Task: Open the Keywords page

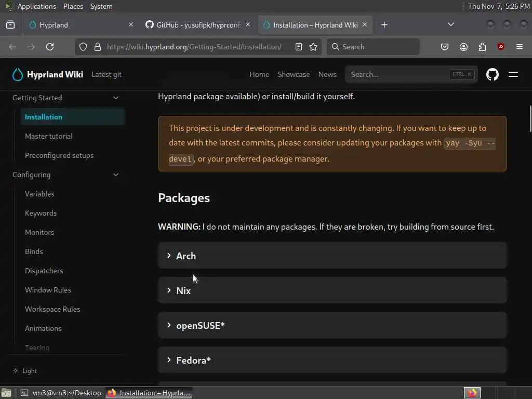Action: (x=41, y=213)
